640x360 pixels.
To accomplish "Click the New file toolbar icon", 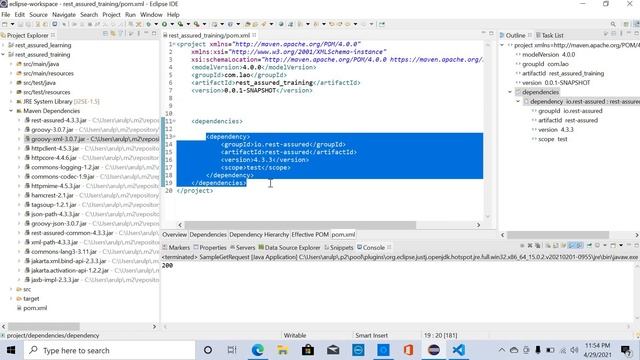I will click(x=5, y=24).
